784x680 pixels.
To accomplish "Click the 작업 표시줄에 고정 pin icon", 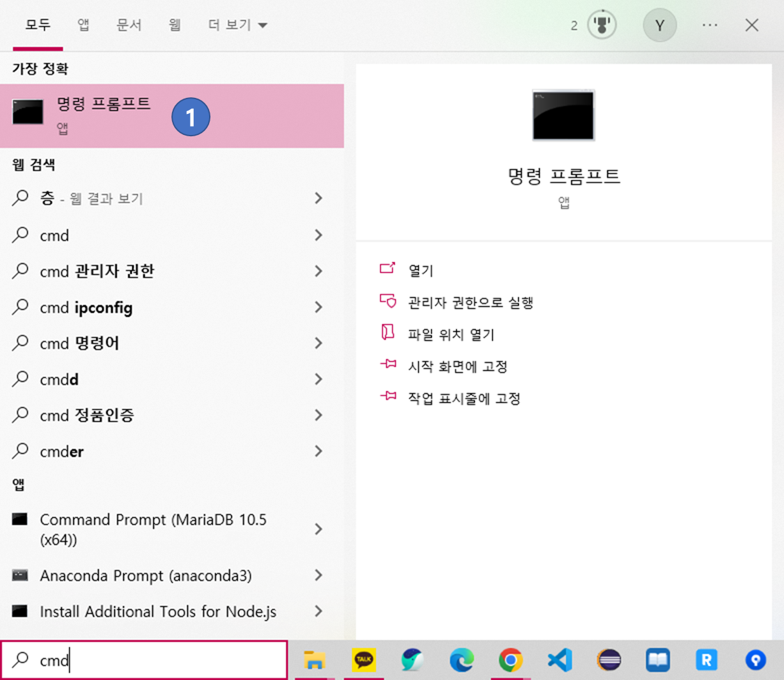I will pos(388,397).
